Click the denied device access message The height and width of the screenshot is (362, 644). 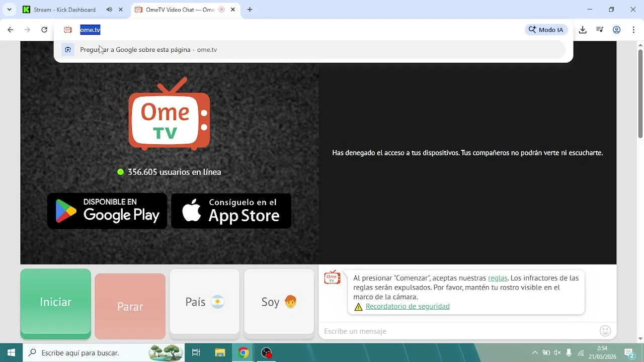467,153
